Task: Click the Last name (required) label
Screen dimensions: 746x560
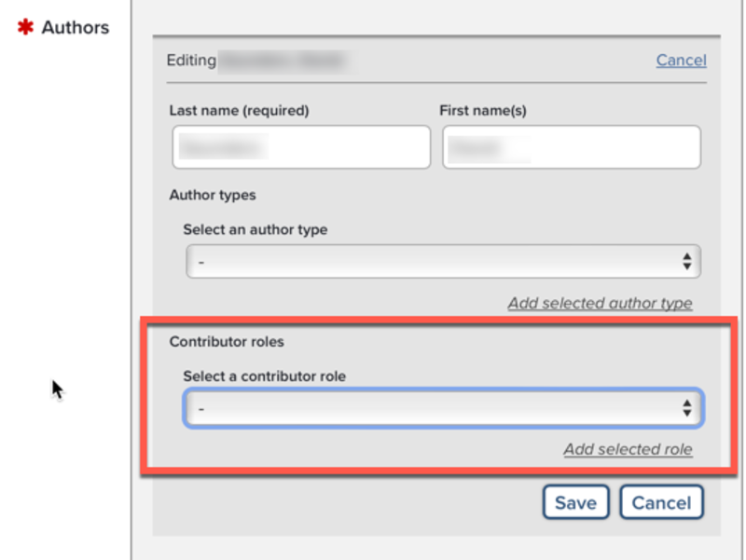Action: coord(239,110)
